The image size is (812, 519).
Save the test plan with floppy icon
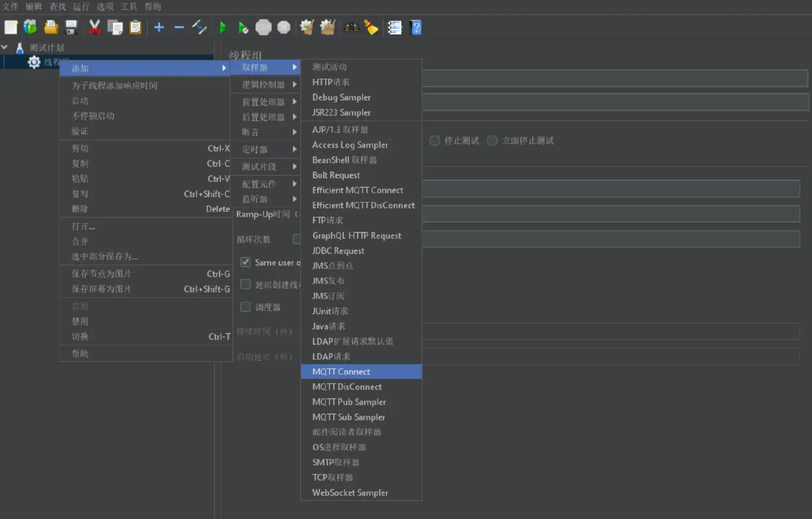[71, 27]
